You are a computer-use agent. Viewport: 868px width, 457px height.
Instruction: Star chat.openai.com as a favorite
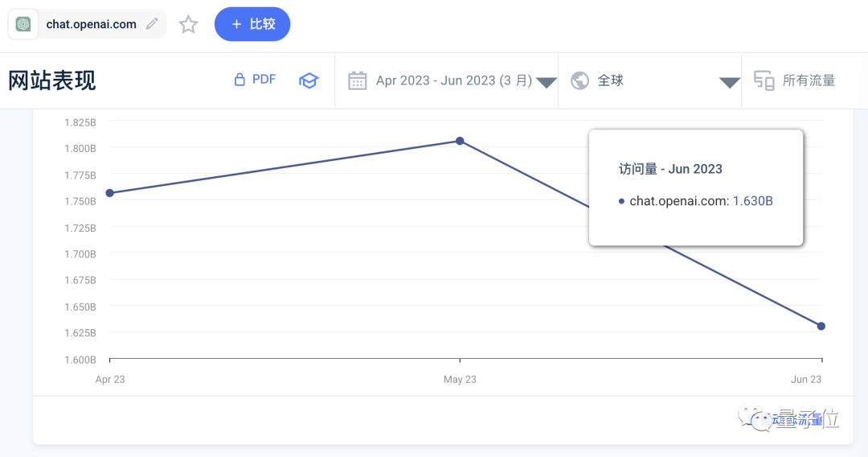pos(188,24)
